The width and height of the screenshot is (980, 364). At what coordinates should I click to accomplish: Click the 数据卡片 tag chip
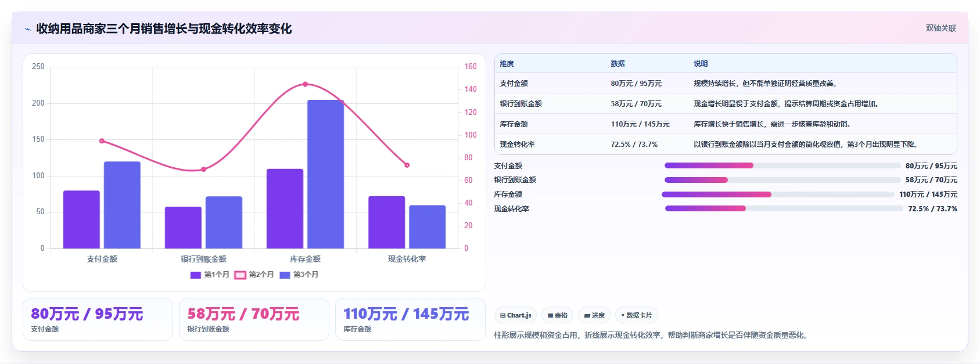636,315
